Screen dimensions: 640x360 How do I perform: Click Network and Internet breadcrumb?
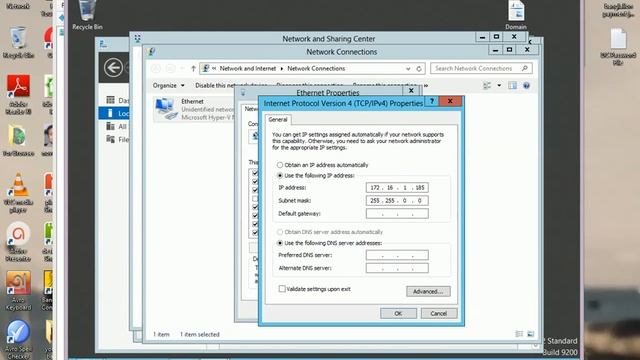coord(248,69)
